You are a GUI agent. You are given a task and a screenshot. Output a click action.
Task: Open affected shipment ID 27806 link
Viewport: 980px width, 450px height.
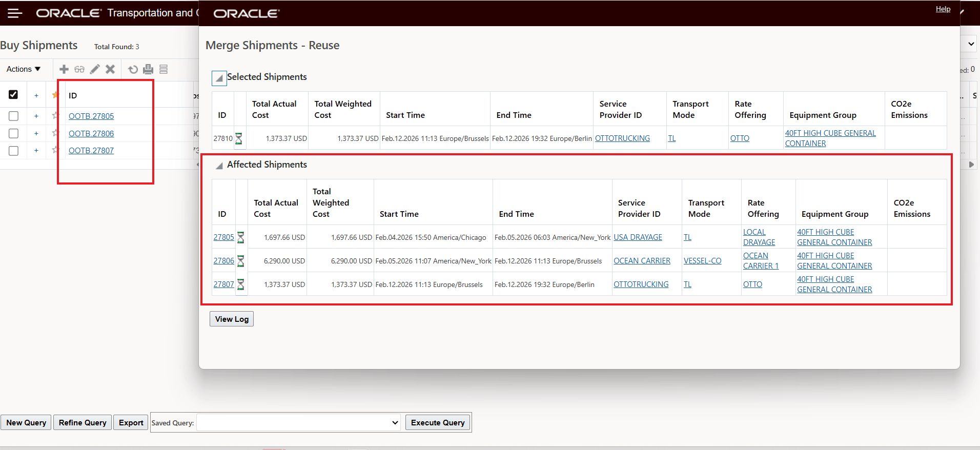(x=223, y=261)
